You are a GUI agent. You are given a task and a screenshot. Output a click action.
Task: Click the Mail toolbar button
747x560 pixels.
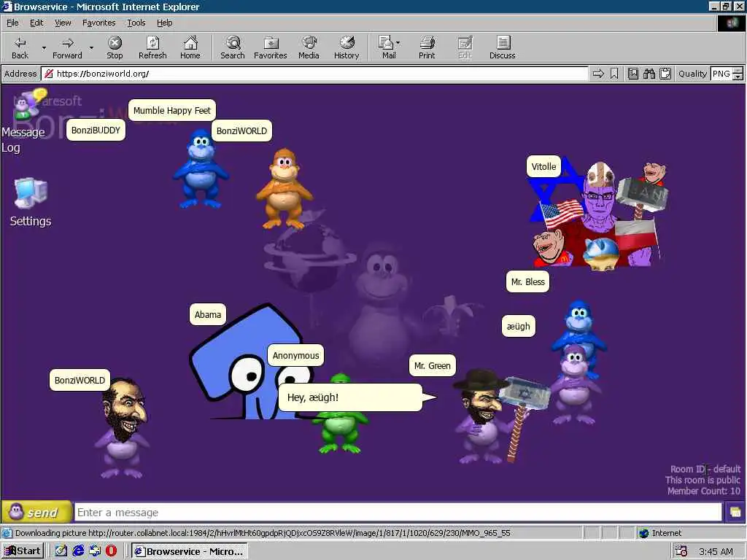tap(387, 47)
